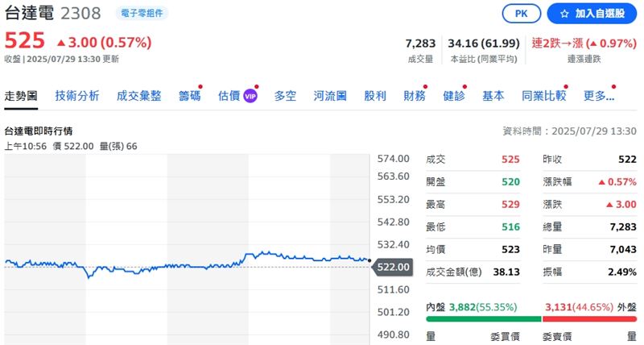
Task: Click the 開盤 value 520
Action: [x=510, y=181]
